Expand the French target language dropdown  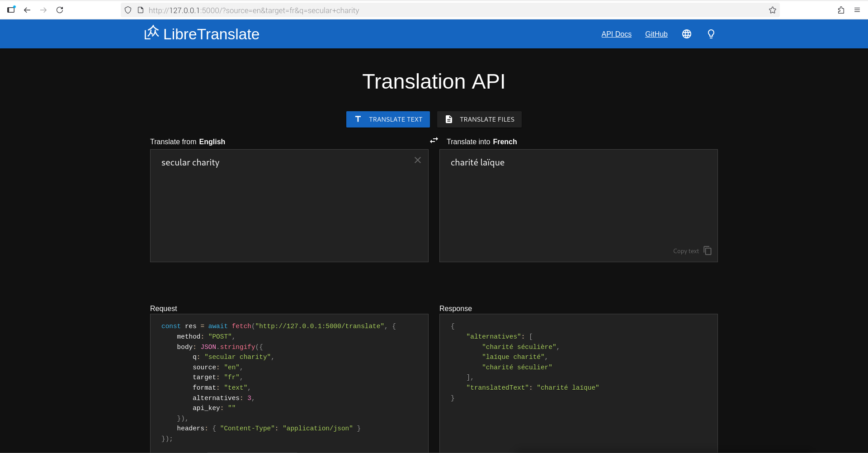[x=505, y=142]
